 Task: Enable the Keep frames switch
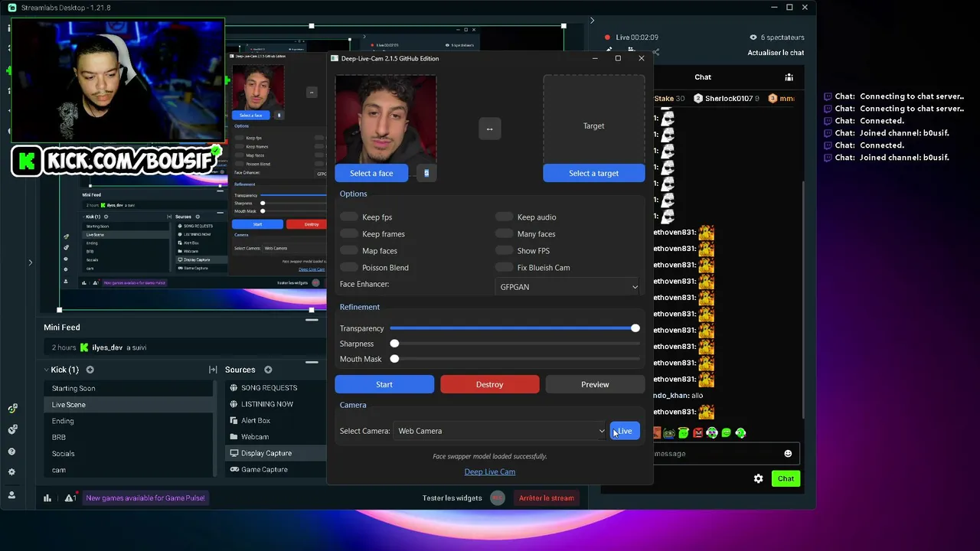(x=349, y=234)
